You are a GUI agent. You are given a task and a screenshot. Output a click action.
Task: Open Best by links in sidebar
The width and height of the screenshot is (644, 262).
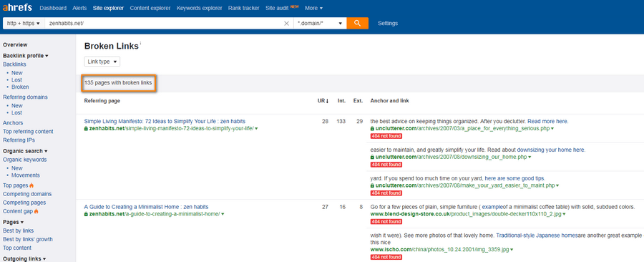coord(18,231)
